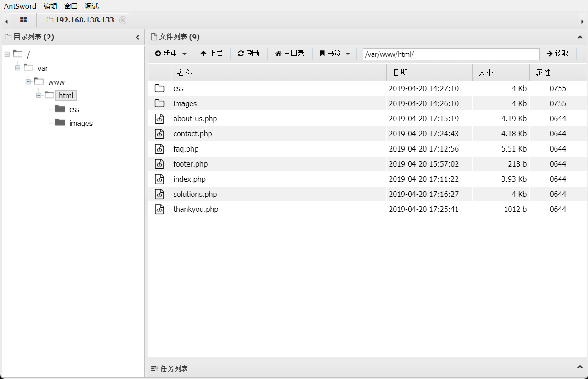
Task: Collapse the directory list panel arrow
Action: point(137,37)
